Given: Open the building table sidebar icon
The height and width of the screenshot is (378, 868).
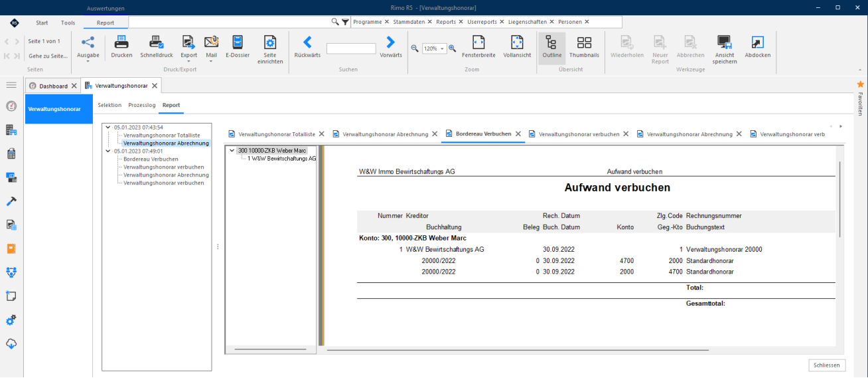Looking at the screenshot, I should (11, 130).
